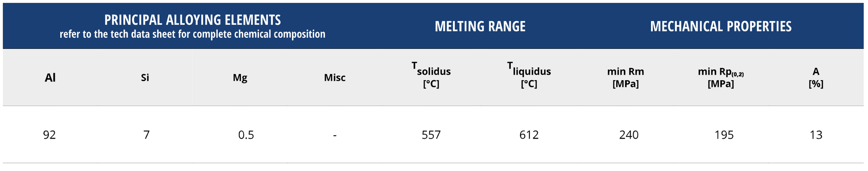Screen dimensions: 868x171
Task: Select the min Rm value 240
Action: 629,135
